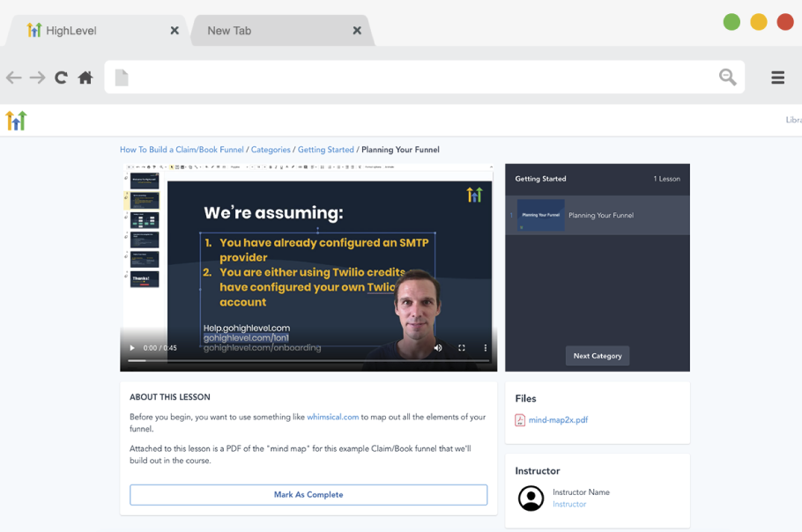
Task: Select Planning Your Funnel lesson in playlist
Action: (x=598, y=216)
